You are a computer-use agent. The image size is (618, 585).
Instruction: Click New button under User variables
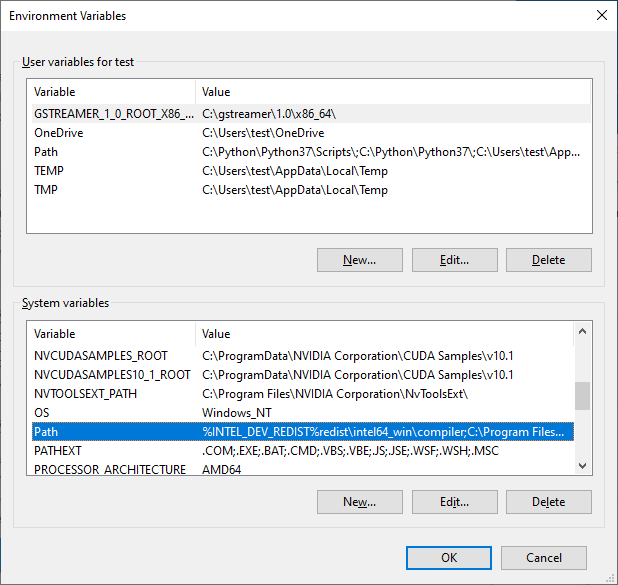(x=359, y=260)
